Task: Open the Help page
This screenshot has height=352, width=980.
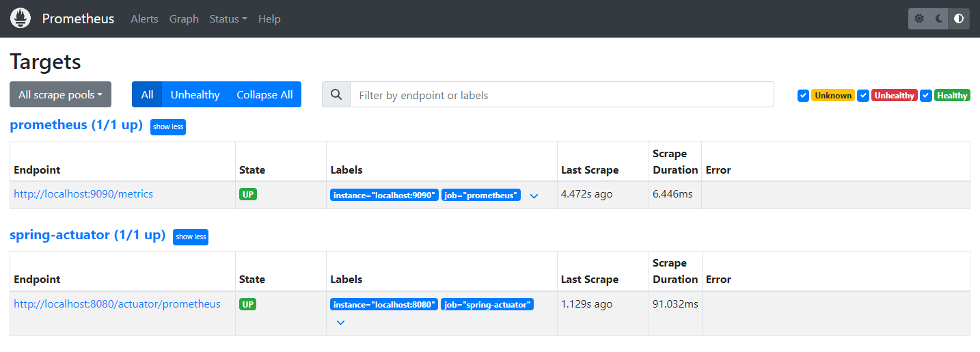Action: click(x=269, y=18)
